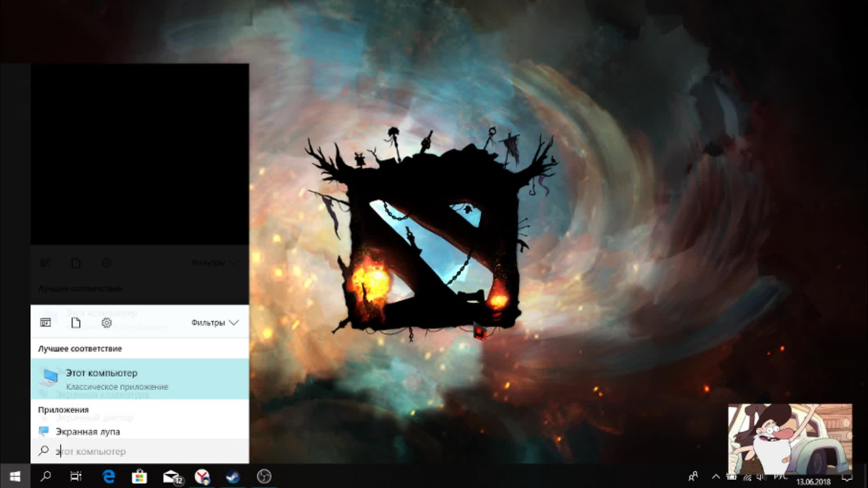Click the cartoon picture-in-picture thumbnail

(790, 439)
